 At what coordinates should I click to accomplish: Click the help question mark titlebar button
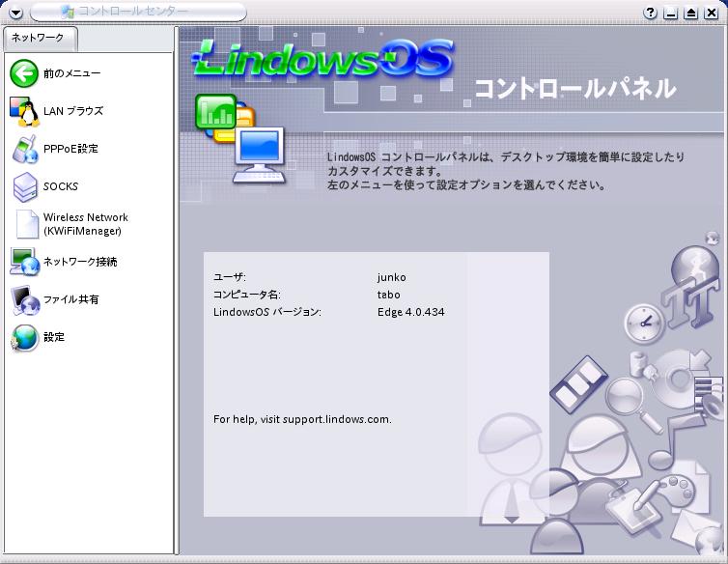(651, 13)
